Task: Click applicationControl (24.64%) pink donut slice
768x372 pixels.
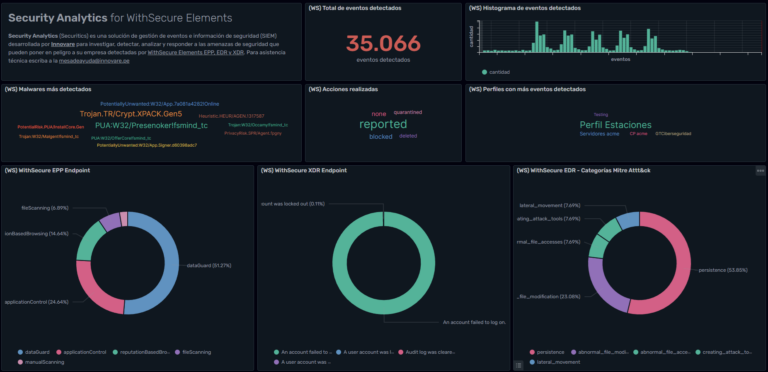Action: (x=97, y=292)
